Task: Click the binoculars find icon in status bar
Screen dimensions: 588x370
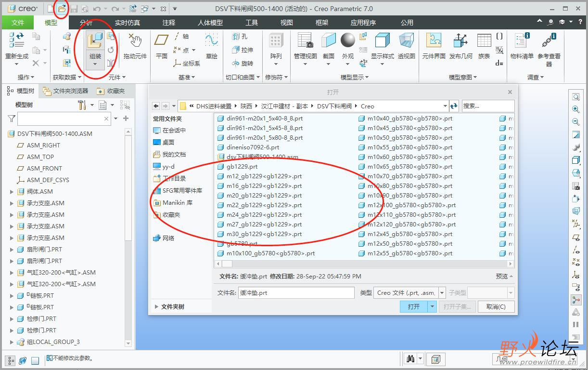Action: pyautogui.click(x=410, y=359)
